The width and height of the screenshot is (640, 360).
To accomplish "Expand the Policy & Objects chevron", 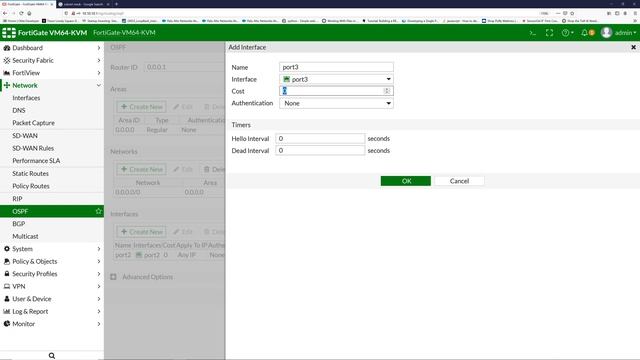I will tap(98, 261).
